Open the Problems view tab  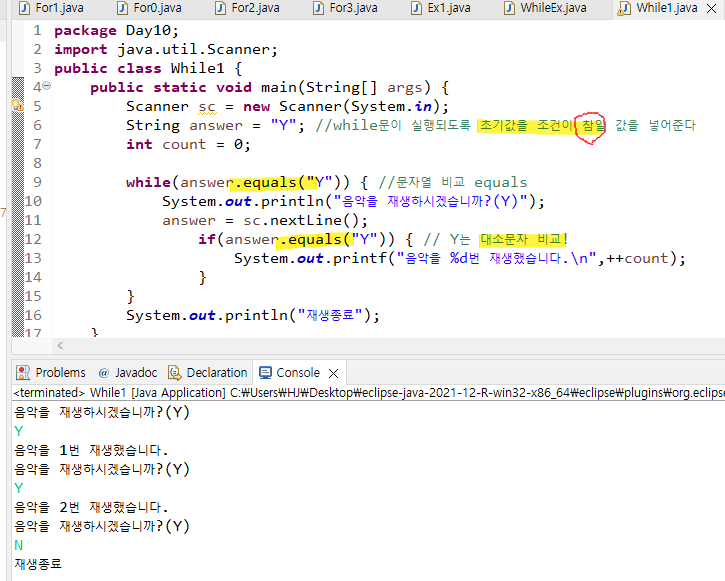coord(51,373)
